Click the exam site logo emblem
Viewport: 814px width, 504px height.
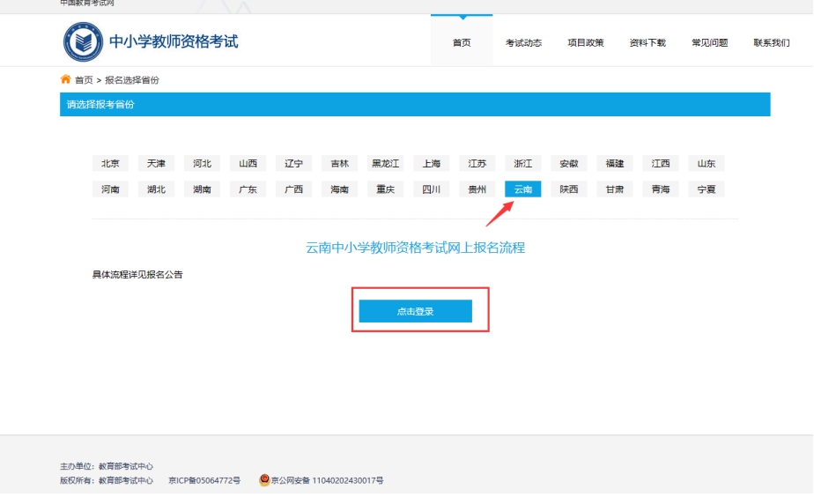click(83, 41)
